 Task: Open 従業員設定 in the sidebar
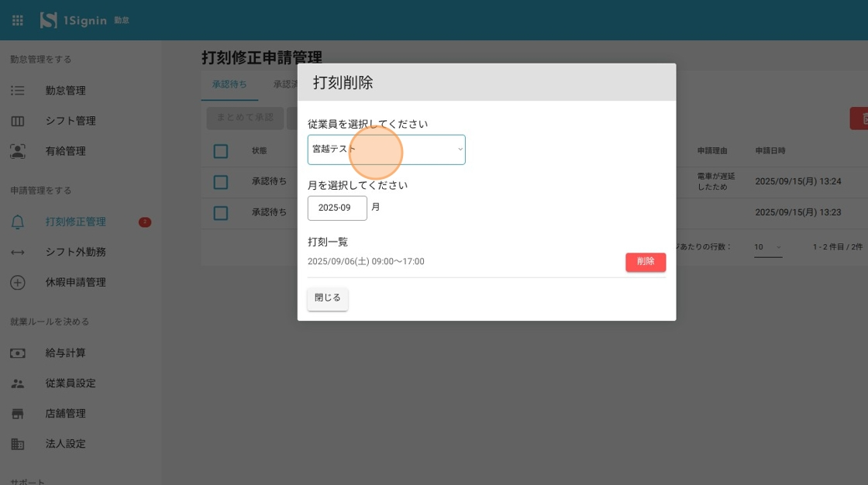pos(71,384)
